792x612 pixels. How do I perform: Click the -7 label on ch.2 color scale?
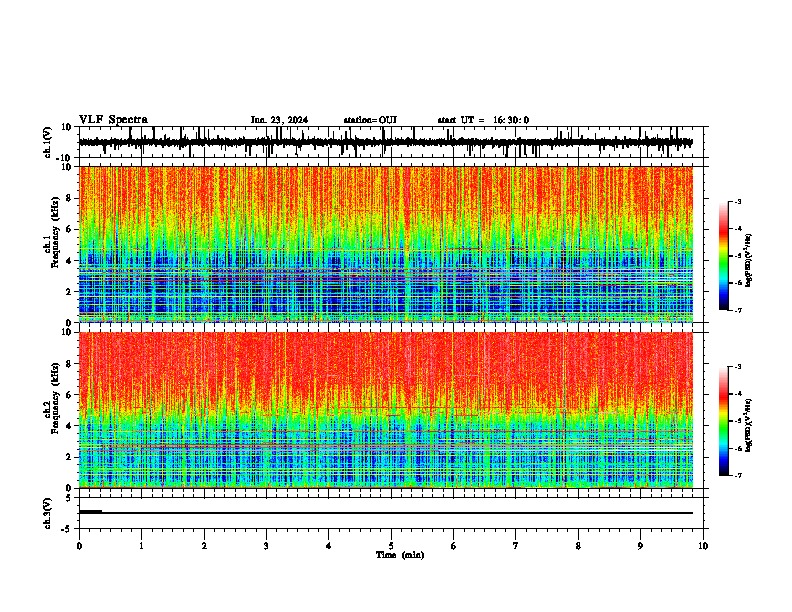click(737, 475)
